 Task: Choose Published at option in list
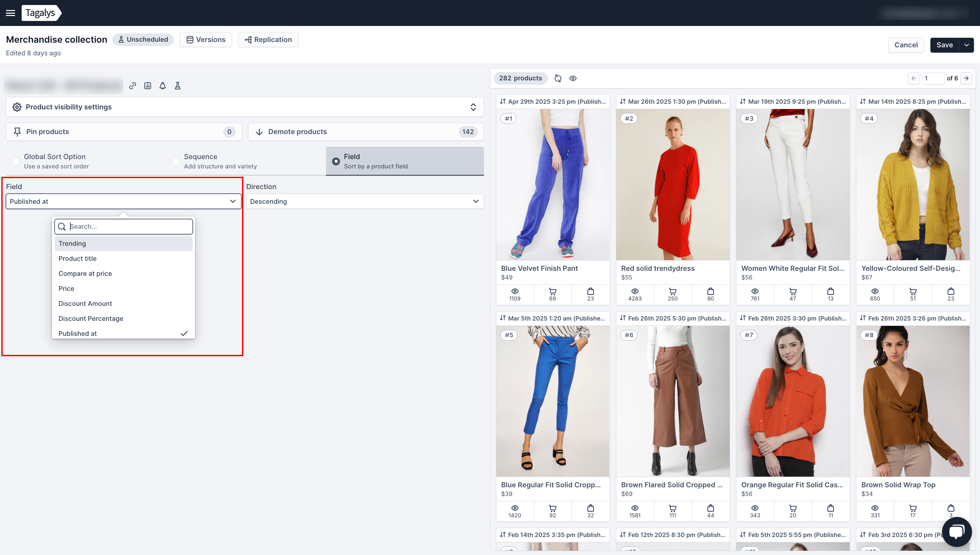(123, 333)
